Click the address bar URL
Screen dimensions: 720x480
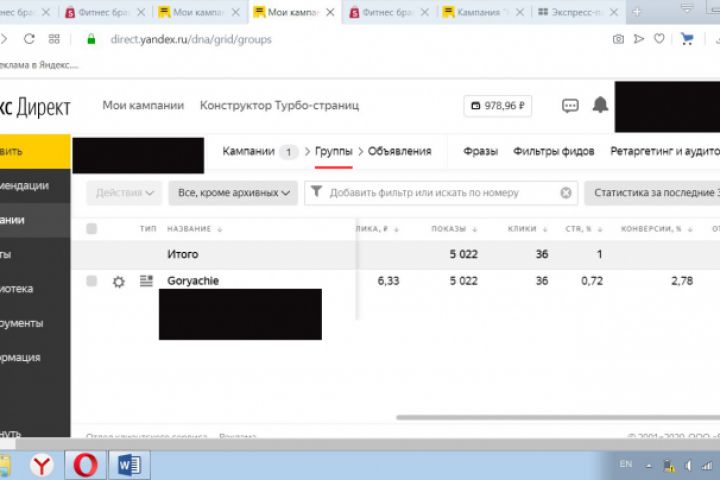[191, 40]
